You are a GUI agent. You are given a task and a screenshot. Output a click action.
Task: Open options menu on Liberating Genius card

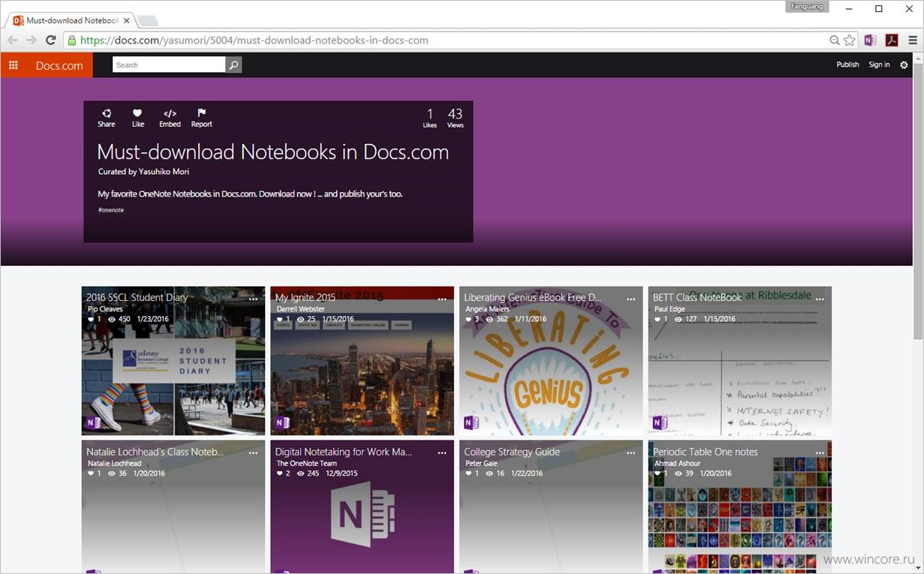coord(631,299)
